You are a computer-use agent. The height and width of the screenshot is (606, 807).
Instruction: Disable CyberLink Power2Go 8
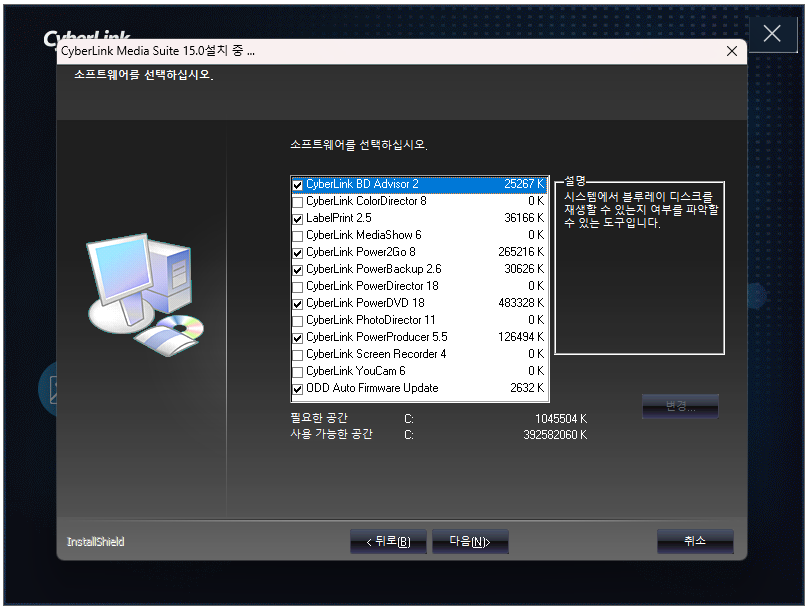coord(296,253)
